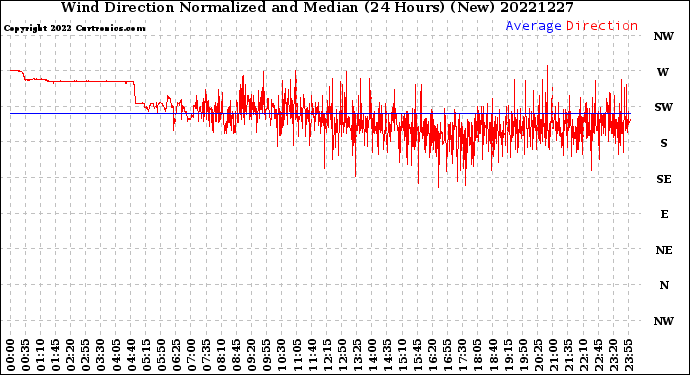This screenshot has height=375, width=690.
Task: Click the 16:20 time axis label
Action: coord(433,355)
